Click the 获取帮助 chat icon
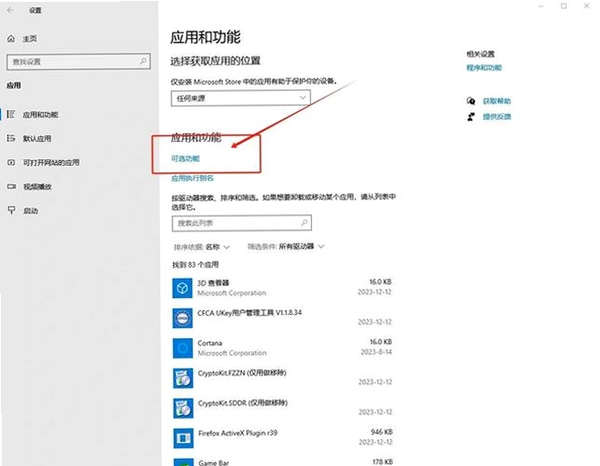 pyautogui.click(x=471, y=101)
